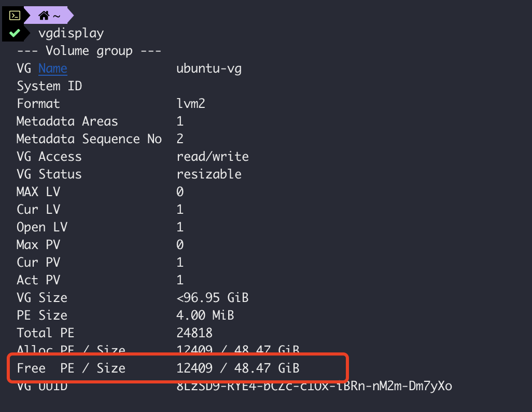
Task: Click the resizable status value
Action: [x=209, y=174]
